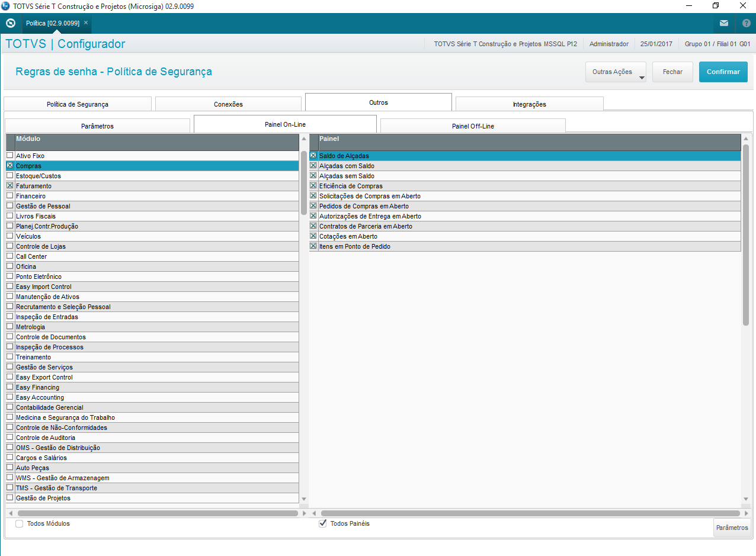This screenshot has width=756, height=556.
Task: Uncheck Pedidos de Compras em Aberto checkbox
Action: pos(313,205)
